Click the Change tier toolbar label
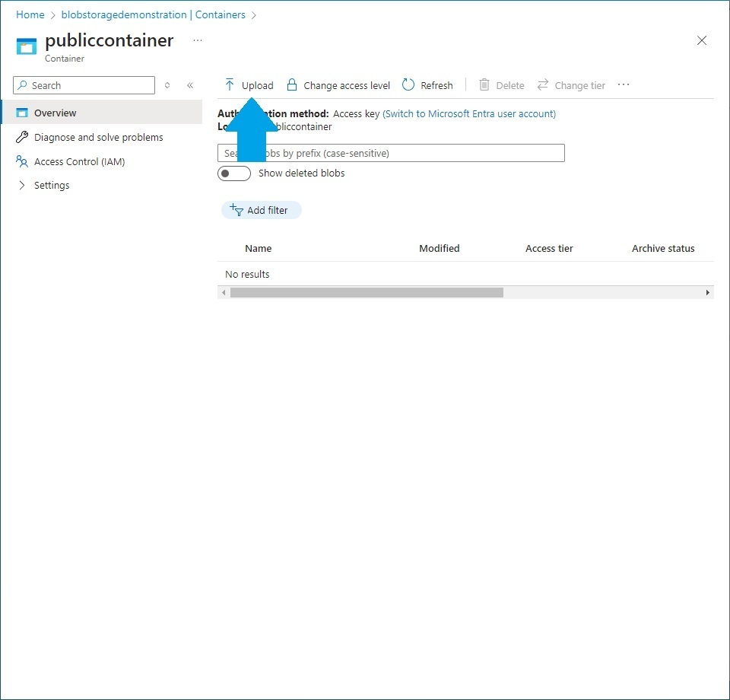This screenshot has width=730, height=700. tap(580, 86)
